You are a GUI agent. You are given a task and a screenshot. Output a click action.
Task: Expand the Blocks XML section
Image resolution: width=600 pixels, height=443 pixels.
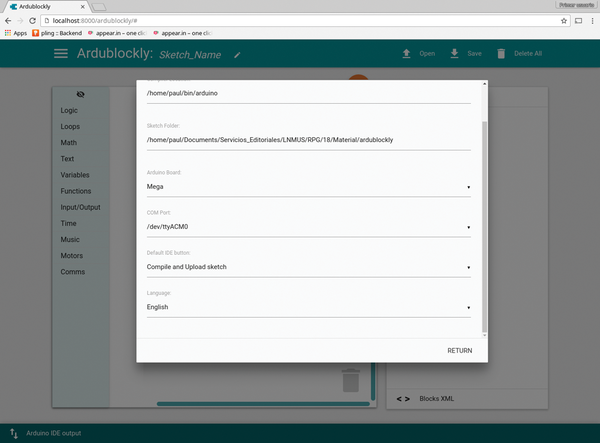(467, 399)
